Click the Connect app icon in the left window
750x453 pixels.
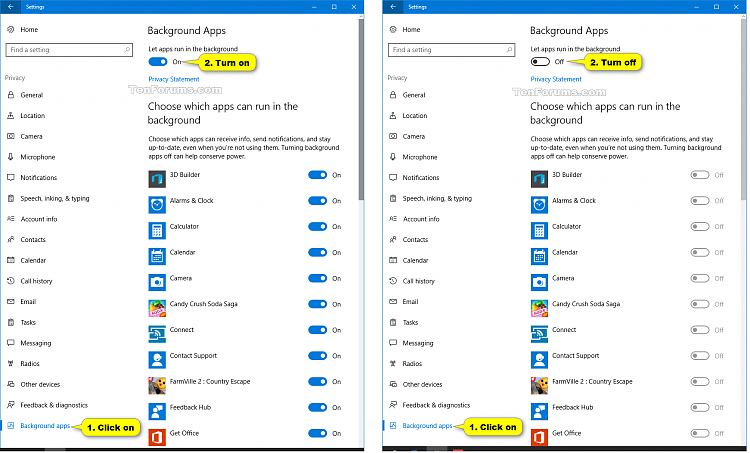pos(157,334)
